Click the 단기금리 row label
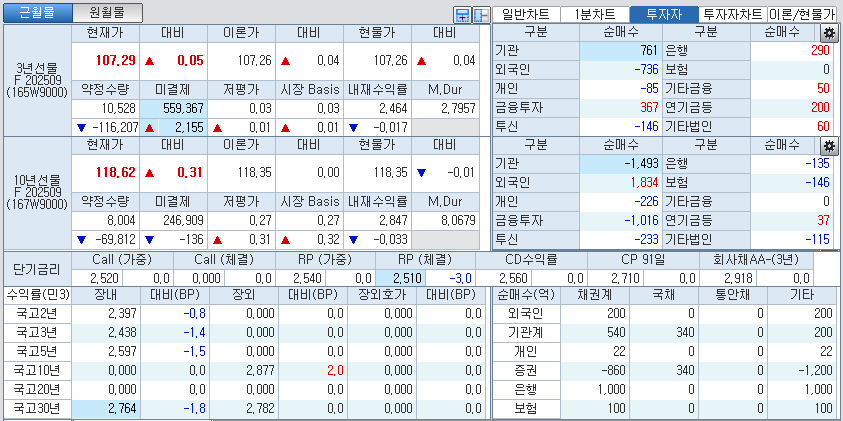This screenshot has width=843, height=421. click(x=37, y=269)
